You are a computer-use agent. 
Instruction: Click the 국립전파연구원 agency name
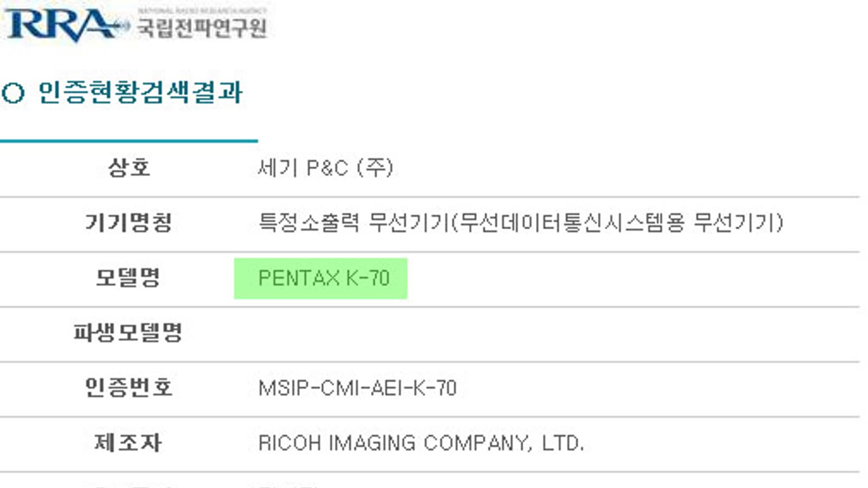[x=201, y=28]
